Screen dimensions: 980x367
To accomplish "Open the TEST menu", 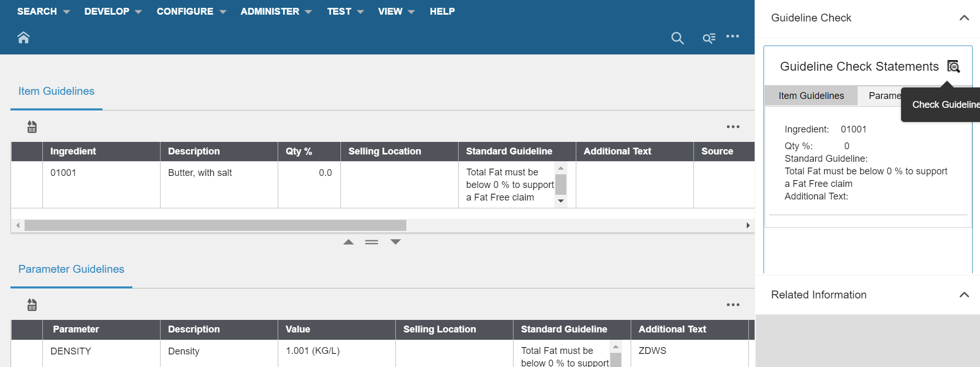I will point(345,12).
